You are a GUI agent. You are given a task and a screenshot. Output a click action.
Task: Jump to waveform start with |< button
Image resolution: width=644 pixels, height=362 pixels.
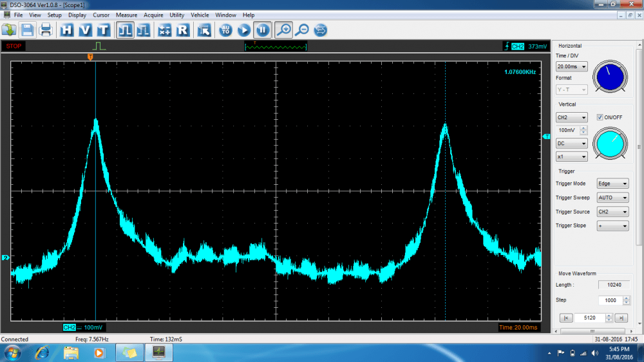point(565,318)
